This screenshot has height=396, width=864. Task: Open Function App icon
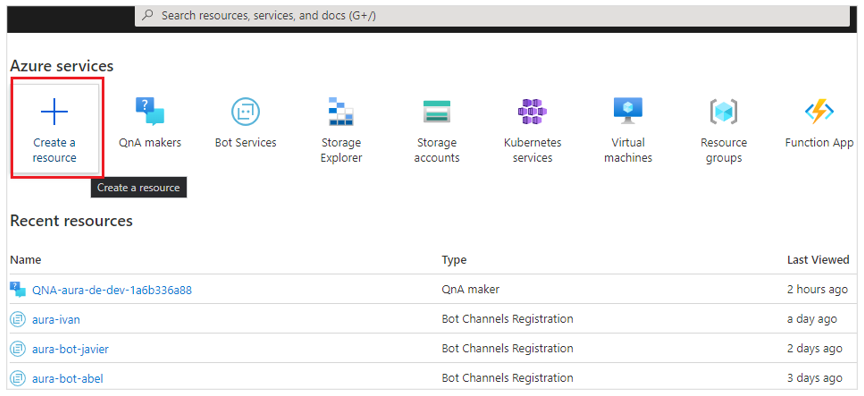point(819,112)
